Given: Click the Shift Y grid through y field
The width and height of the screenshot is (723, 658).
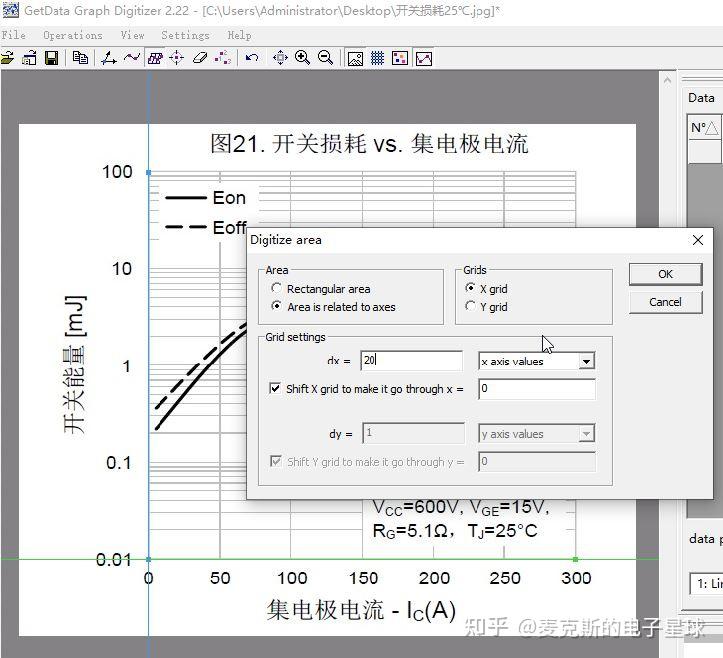Looking at the screenshot, I should point(537,462).
